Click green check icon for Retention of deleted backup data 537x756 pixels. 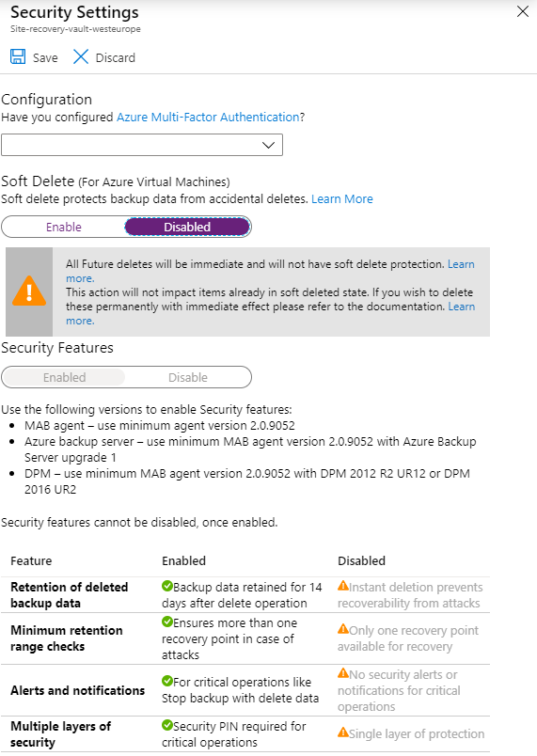click(x=167, y=586)
